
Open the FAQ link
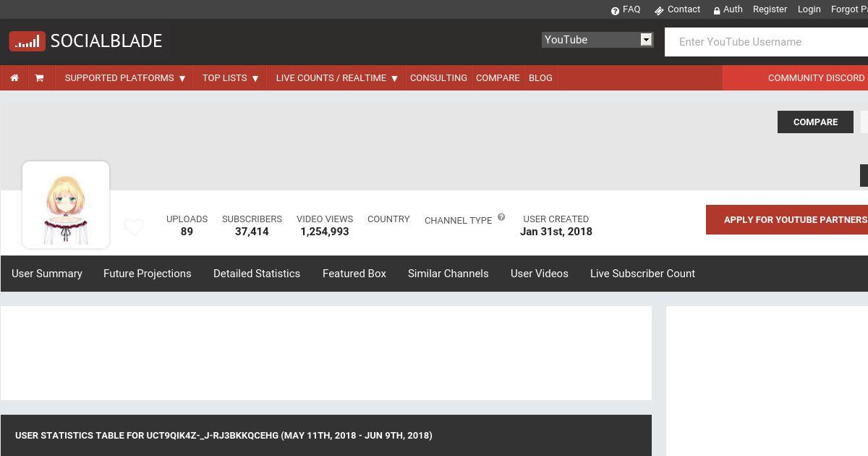pyautogui.click(x=626, y=9)
